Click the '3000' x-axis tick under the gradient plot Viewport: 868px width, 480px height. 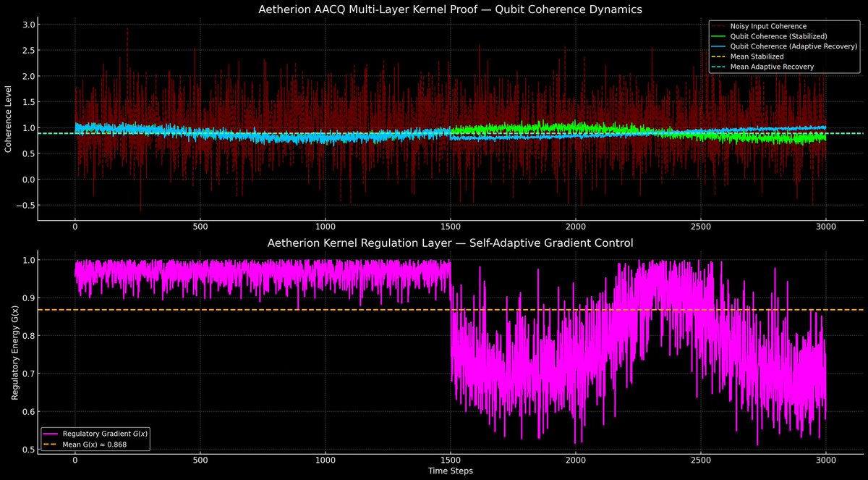(x=826, y=459)
